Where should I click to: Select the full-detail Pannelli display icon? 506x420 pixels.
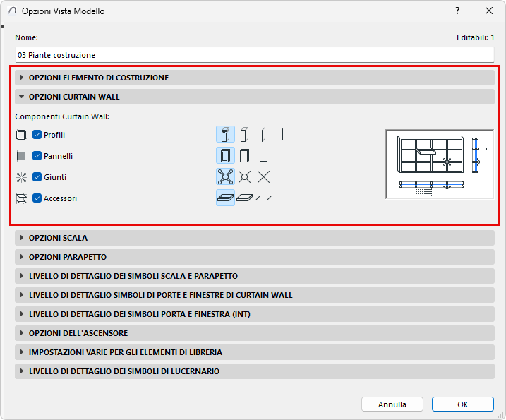point(225,155)
